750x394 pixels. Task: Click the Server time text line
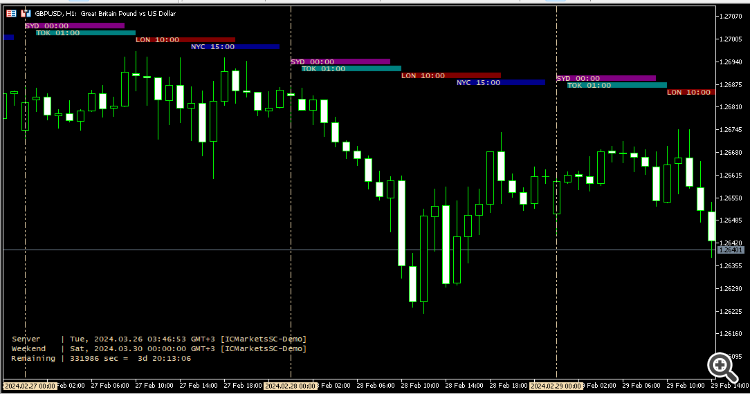(159, 339)
